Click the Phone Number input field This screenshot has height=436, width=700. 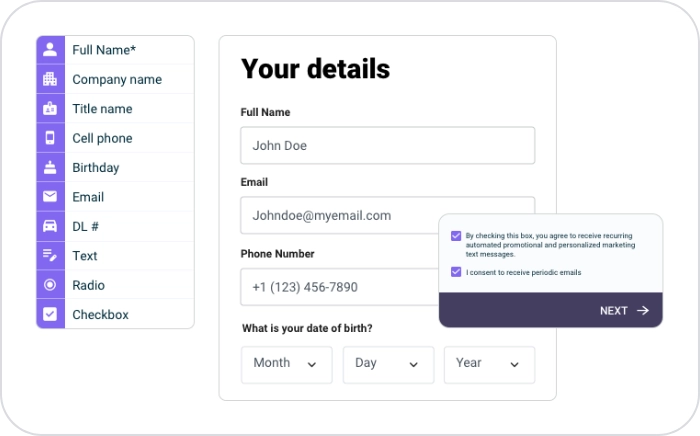338,287
